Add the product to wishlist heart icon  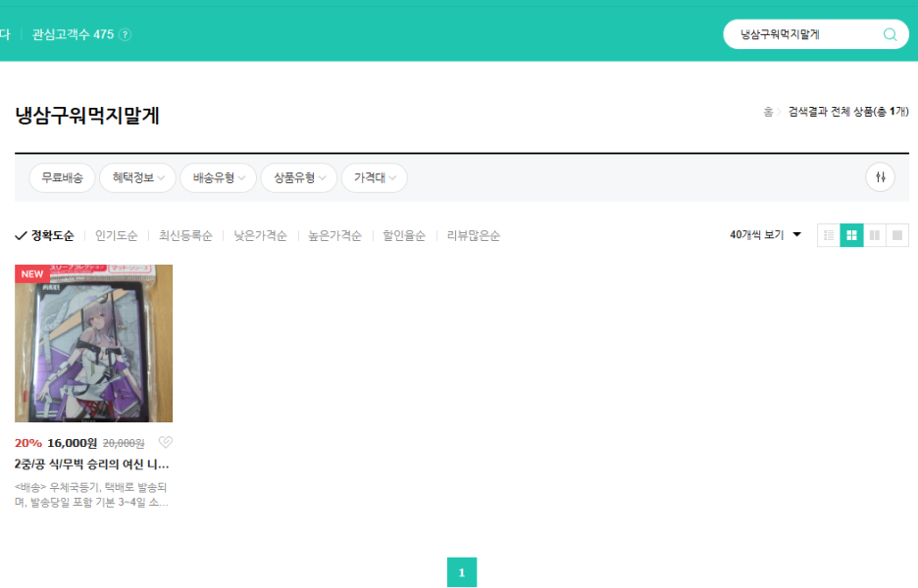166,442
